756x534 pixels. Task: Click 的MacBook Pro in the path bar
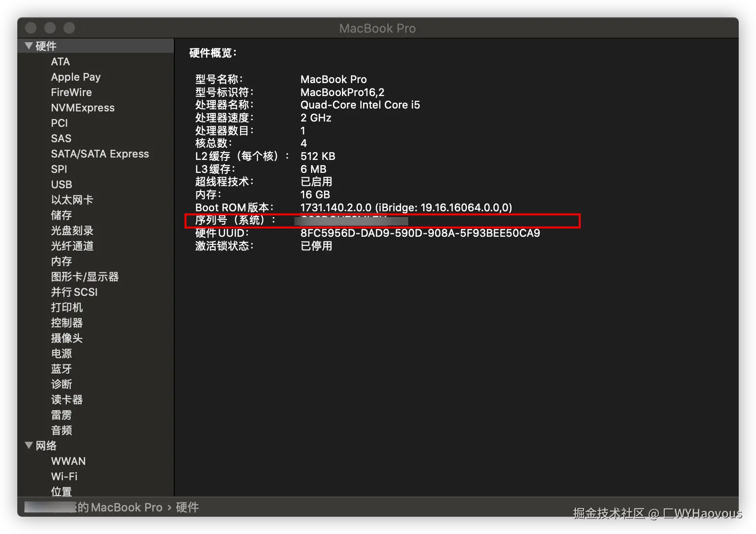(x=120, y=507)
